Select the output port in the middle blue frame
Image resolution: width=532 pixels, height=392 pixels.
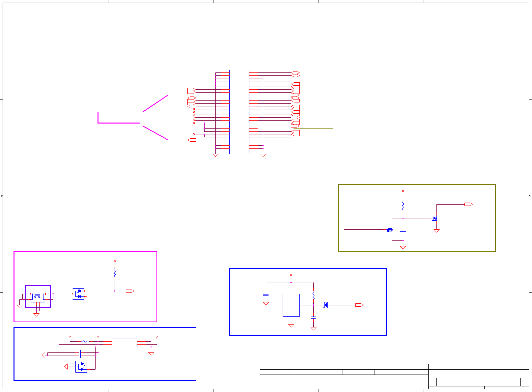[360, 305]
